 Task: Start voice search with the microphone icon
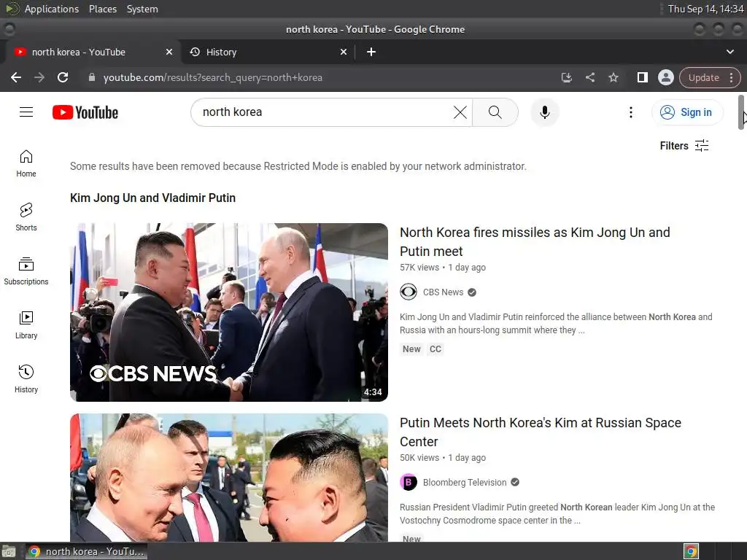[x=544, y=112]
